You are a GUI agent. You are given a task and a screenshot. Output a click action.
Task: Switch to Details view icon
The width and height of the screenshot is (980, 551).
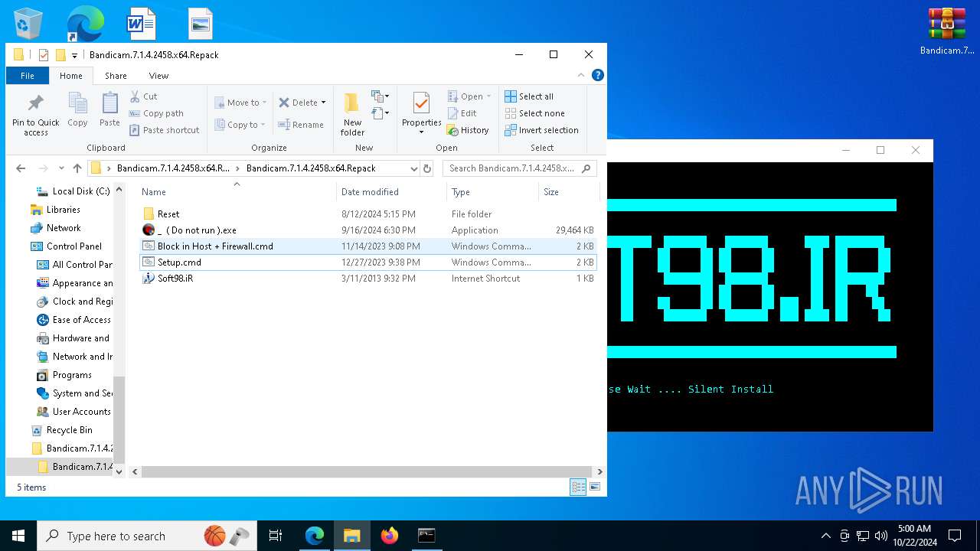pyautogui.click(x=579, y=487)
